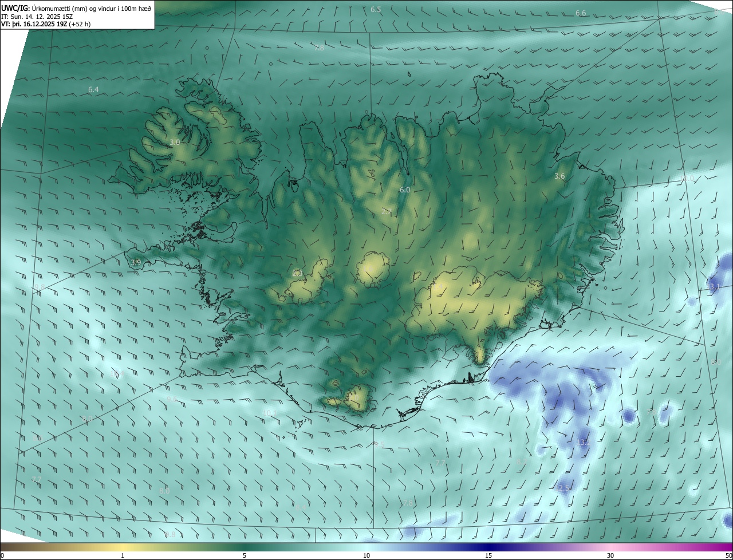Click the 10.0 value label on the map
This screenshot has height=560, width=733.
click(x=687, y=179)
